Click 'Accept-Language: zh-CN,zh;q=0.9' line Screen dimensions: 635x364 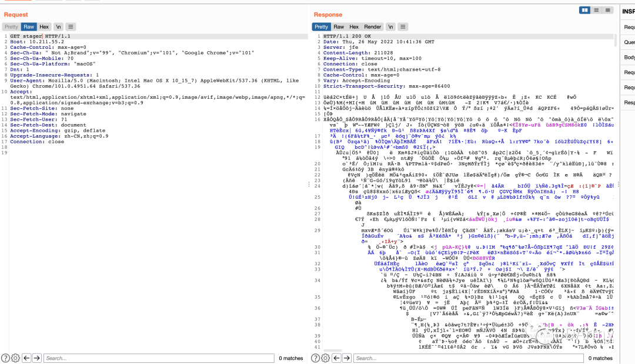(x=59, y=136)
